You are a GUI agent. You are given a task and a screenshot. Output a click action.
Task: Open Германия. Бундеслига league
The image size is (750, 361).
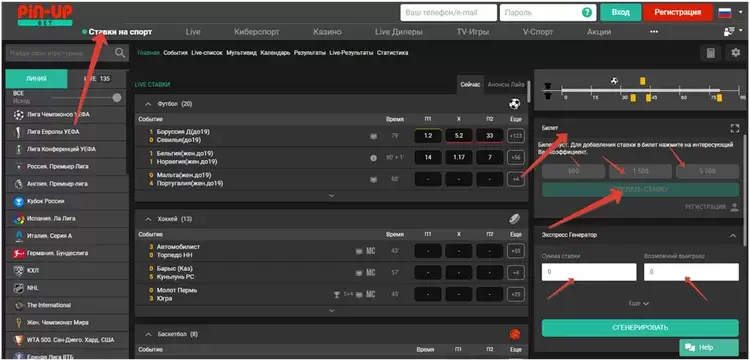click(67, 253)
